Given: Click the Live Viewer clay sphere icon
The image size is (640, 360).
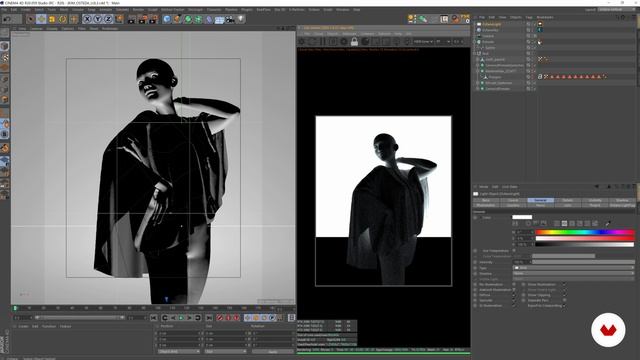Looking at the screenshot, I should point(365,42).
